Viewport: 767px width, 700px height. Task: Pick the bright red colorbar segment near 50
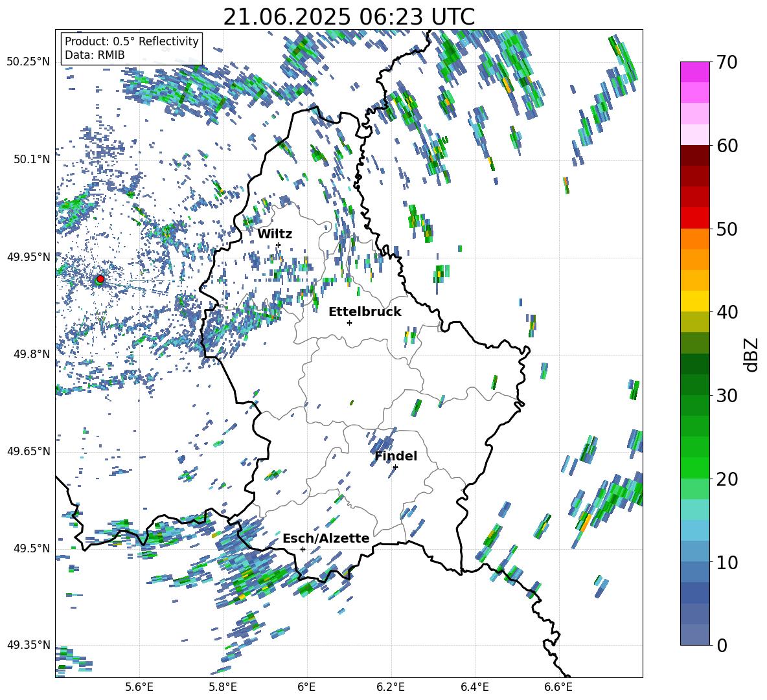(694, 218)
